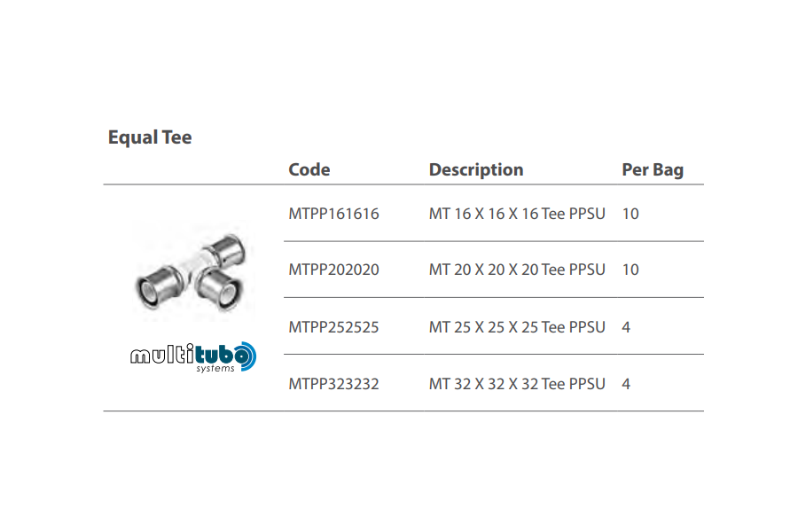Viewport: 798px width, 532px height.
Task: Click per bag quantity for MTPP323232
Action: point(626,384)
